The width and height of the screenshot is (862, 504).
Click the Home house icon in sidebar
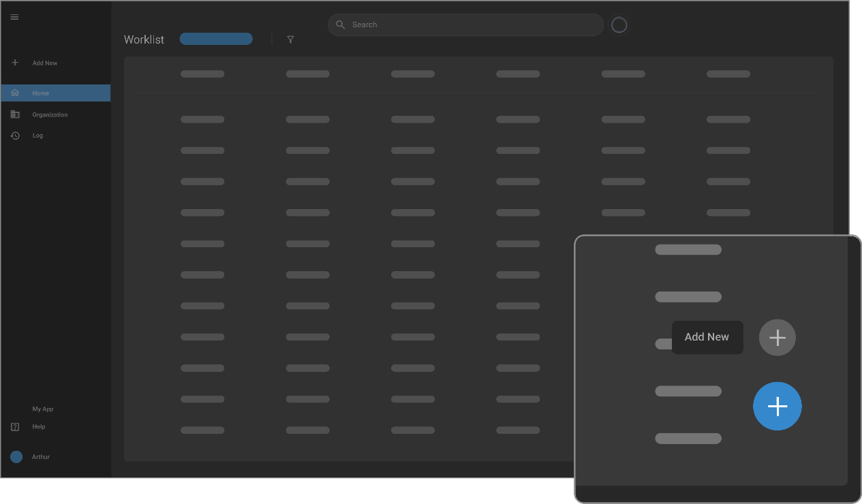pos(15,93)
